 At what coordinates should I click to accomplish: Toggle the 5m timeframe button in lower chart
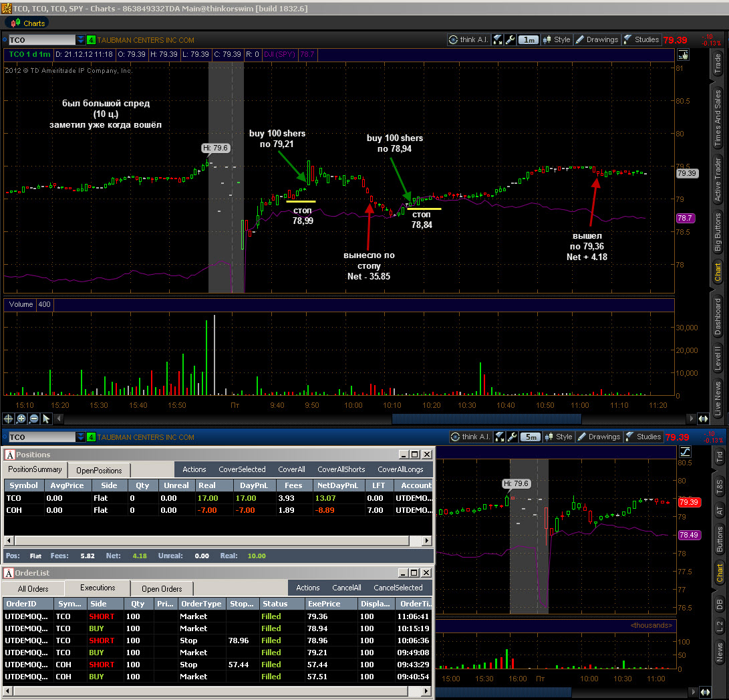pos(531,437)
